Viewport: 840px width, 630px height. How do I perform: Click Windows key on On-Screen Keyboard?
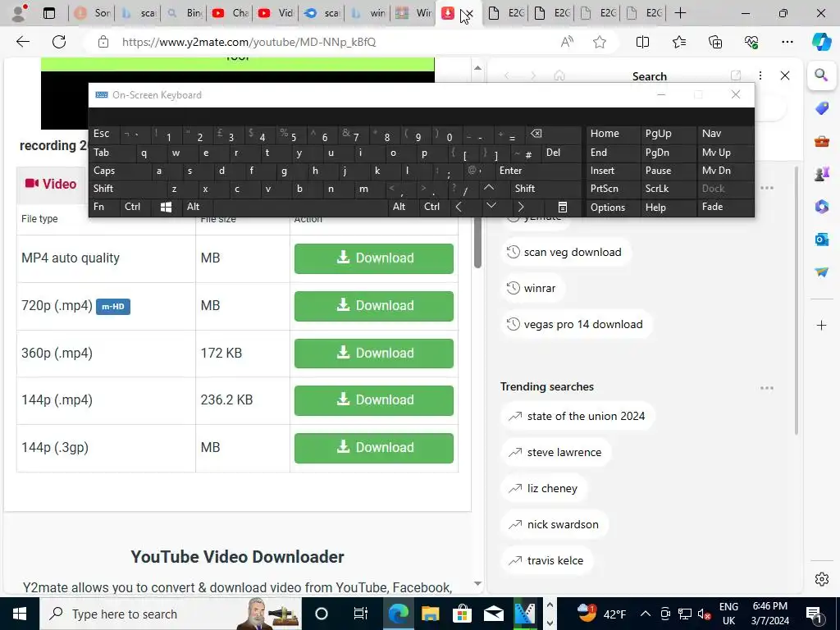pyautogui.click(x=166, y=207)
